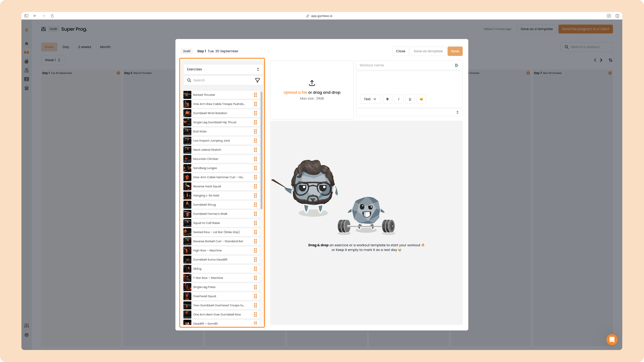644x362 pixels.
Task: Open settings sliders icon at sidebar bottom
Action: coord(27,325)
